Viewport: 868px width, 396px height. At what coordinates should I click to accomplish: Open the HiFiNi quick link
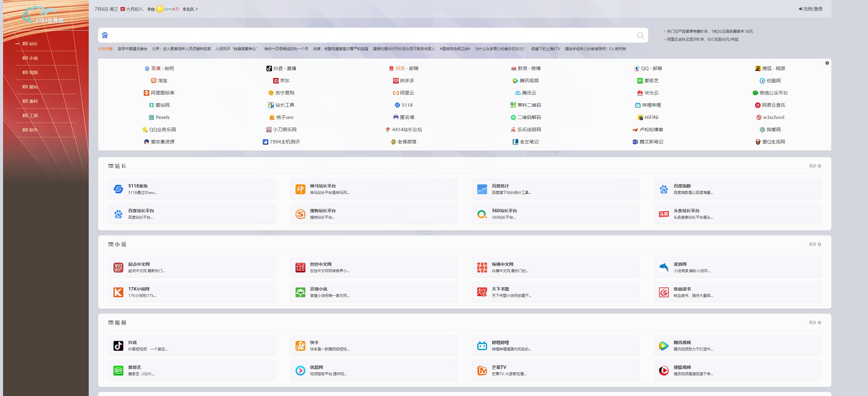tap(648, 117)
